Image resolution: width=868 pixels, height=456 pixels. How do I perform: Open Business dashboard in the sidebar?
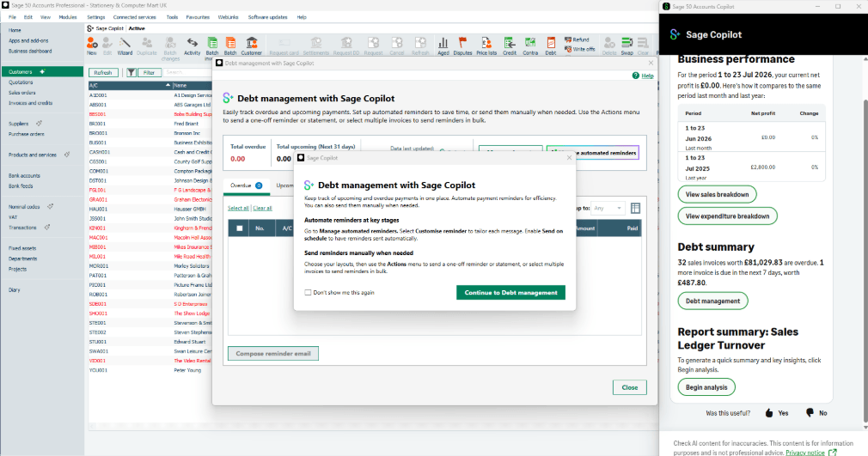click(30, 51)
